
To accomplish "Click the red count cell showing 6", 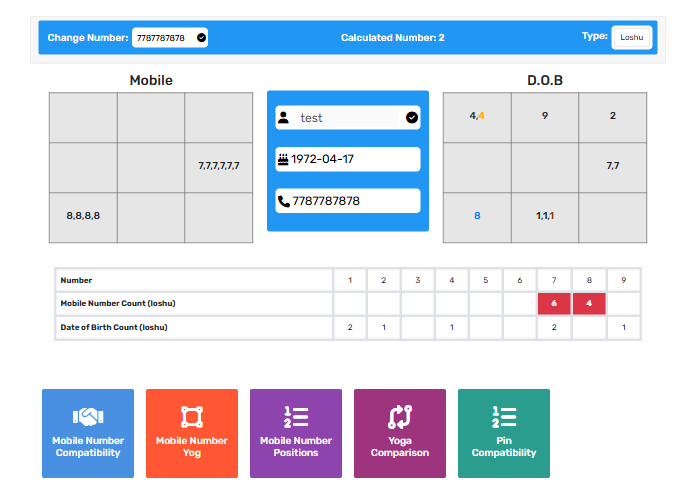I will [555, 303].
